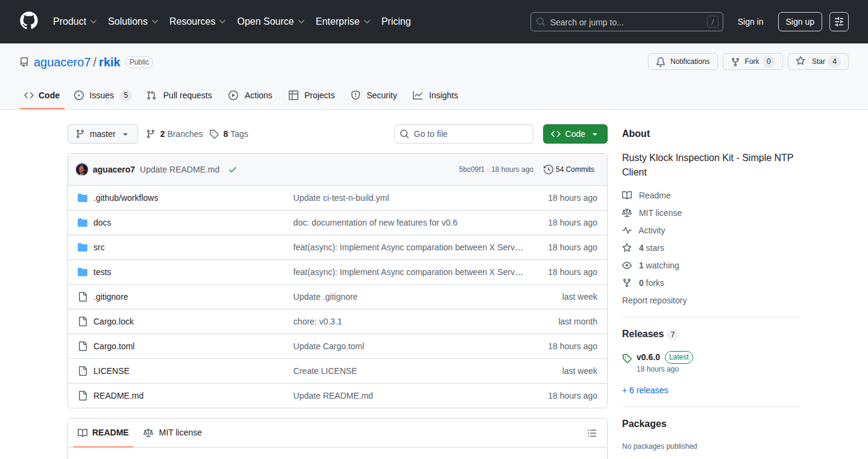Screen dimensions: 868x459
Task: Switch to the Issues tab
Action: click(x=102, y=95)
